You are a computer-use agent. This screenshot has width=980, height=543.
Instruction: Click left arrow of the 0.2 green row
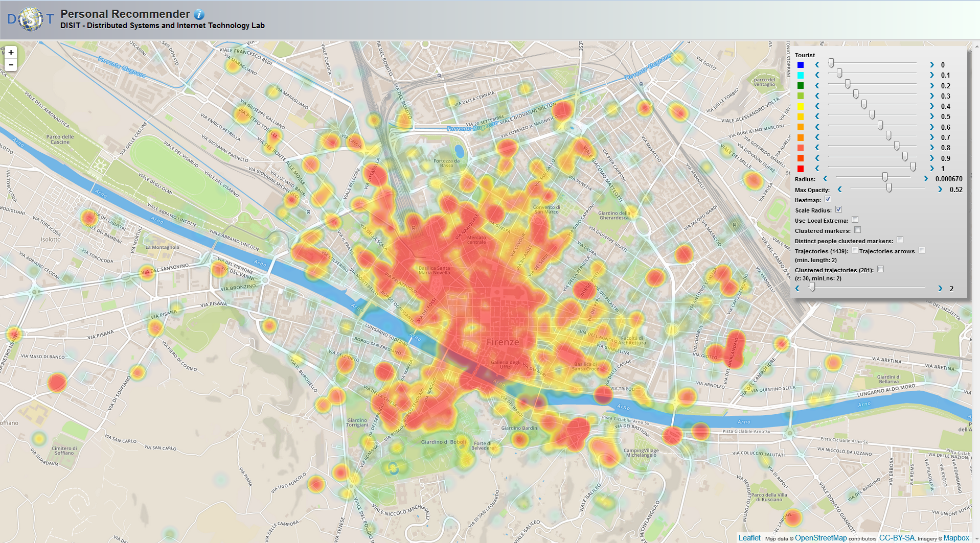tap(817, 85)
